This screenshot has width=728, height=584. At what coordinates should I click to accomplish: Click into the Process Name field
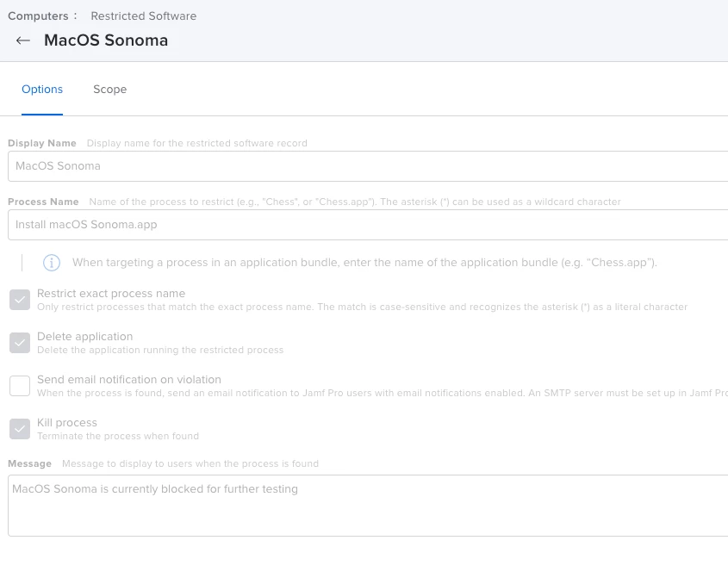[x=368, y=225]
